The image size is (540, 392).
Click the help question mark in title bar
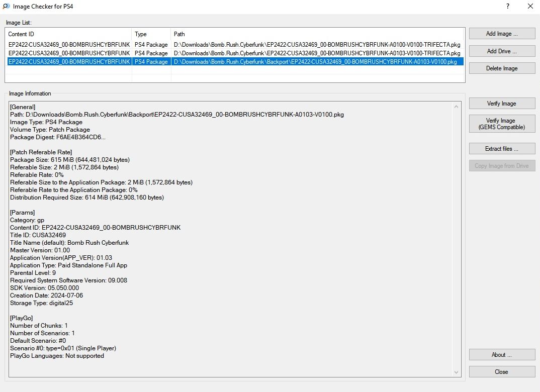[x=508, y=6]
